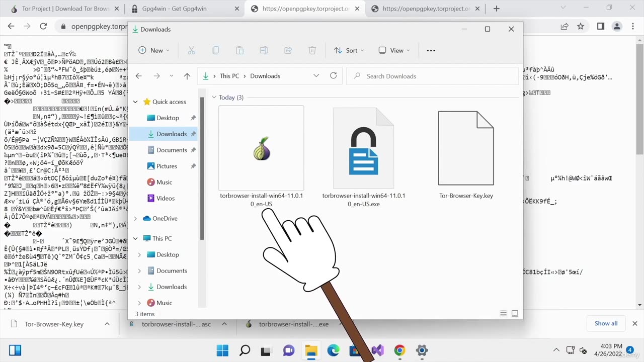Viewport: 644px width, 362px height.
Task: Refresh the Downloads folder view
Action: (x=333, y=75)
